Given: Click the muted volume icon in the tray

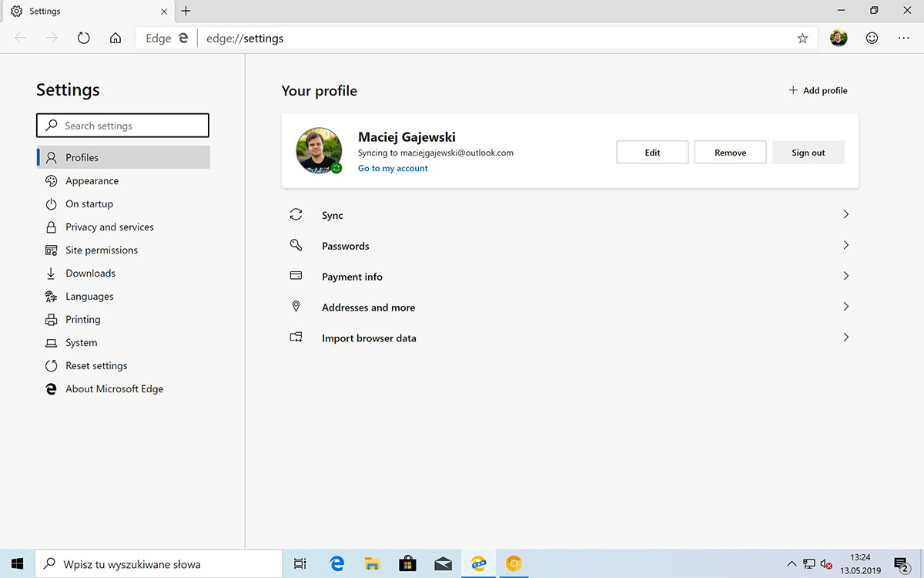Looking at the screenshot, I should click(x=827, y=564).
